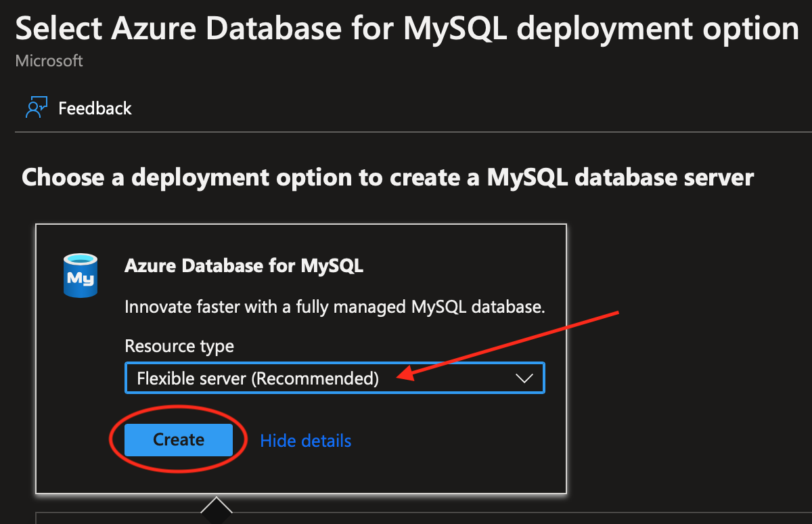Open the Resource type dropdown
The width and height of the screenshot is (812, 524).
335,378
